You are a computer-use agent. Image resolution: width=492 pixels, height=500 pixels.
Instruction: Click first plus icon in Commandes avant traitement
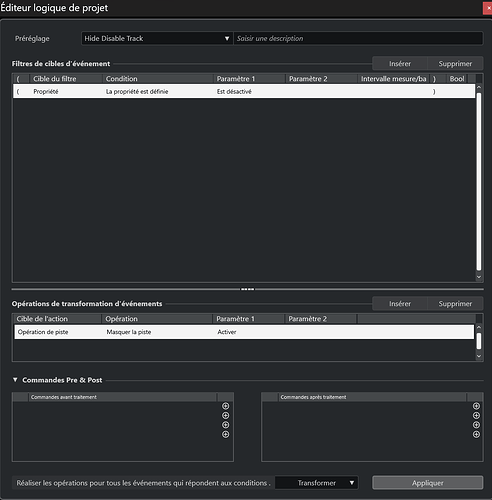(x=226, y=406)
